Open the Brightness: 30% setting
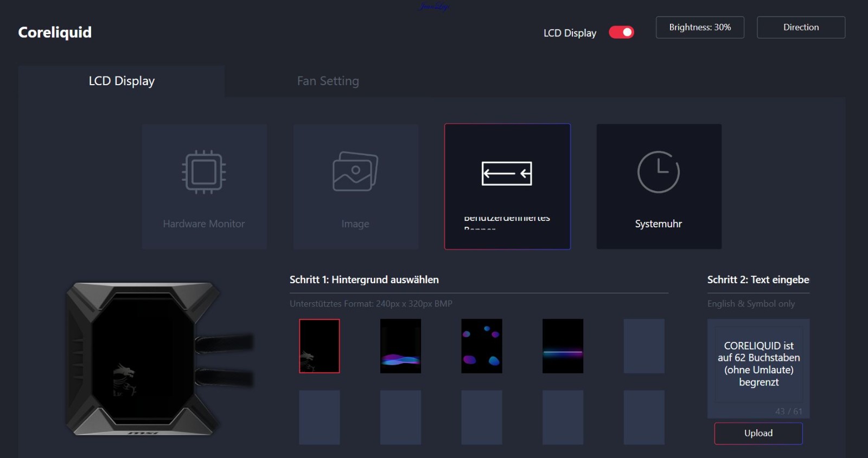The height and width of the screenshot is (458, 868). pyautogui.click(x=700, y=27)
